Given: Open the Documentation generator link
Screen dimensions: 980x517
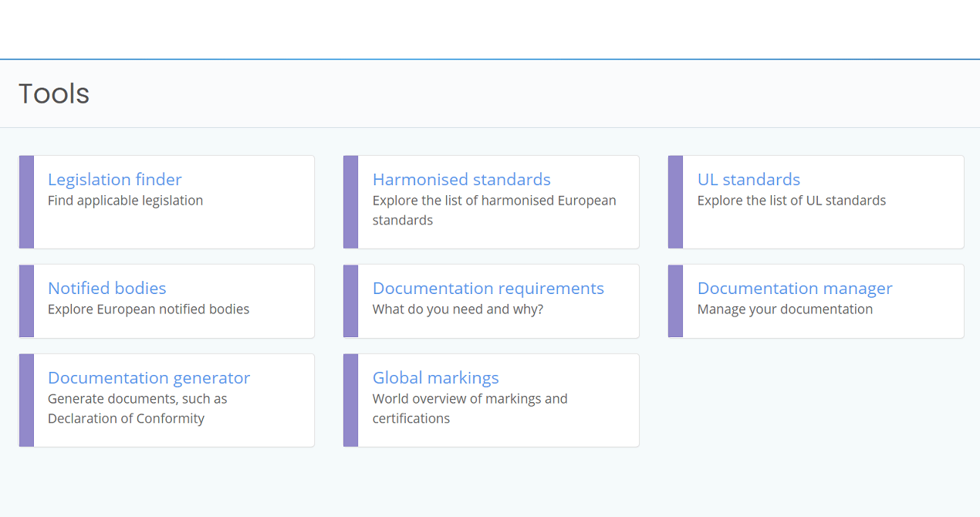Looking at the screenshot, I should [x=149, y=378].
